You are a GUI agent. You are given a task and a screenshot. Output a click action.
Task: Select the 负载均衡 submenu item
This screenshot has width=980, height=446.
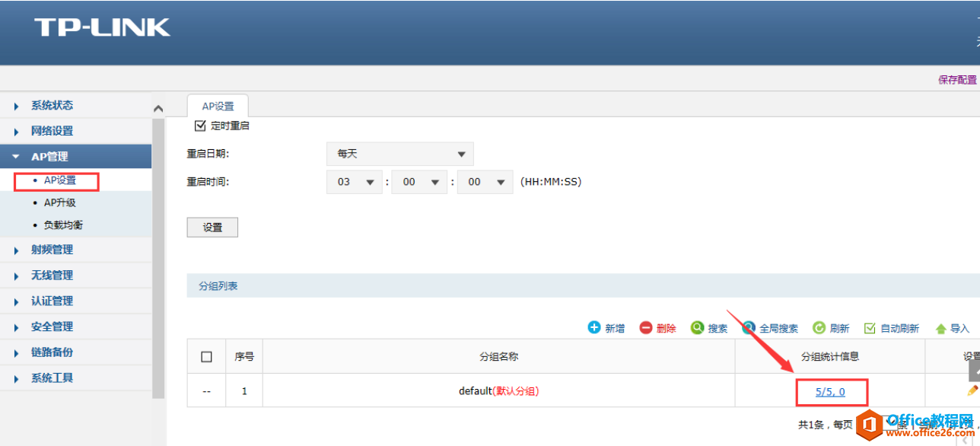click(63, 225)
